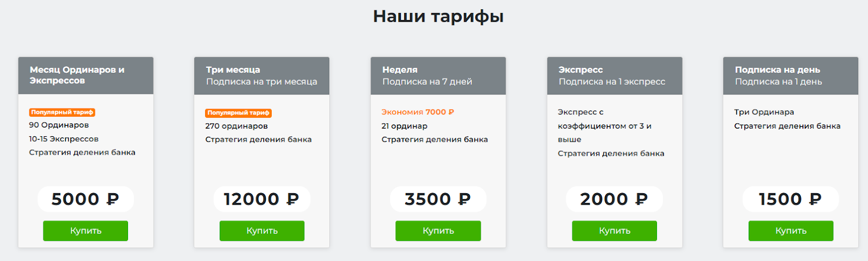The width and height of the screenshot is (868, 261).
Task: Select the 2000 ₽ price pill
Action: click(614, 199)
